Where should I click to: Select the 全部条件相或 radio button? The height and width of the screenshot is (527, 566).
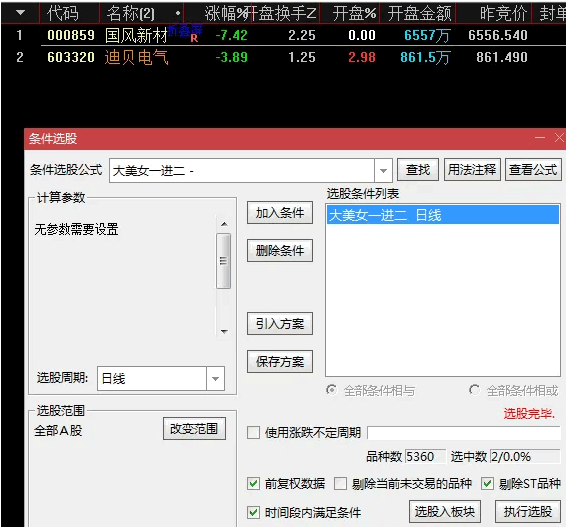474,390
